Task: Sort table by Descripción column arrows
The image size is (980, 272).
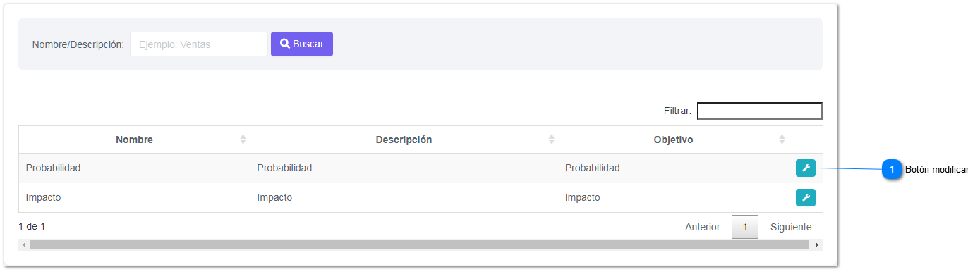Action: click(552, 140)
